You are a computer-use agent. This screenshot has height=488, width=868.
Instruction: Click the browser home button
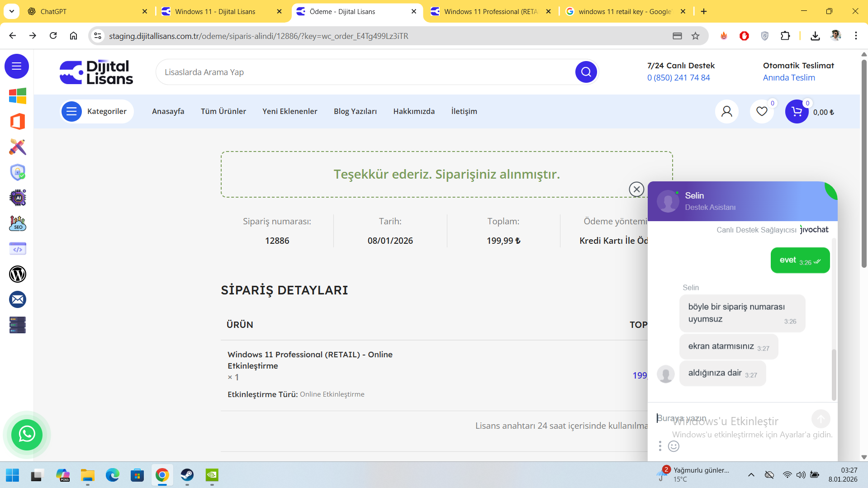tap(73, 36)
